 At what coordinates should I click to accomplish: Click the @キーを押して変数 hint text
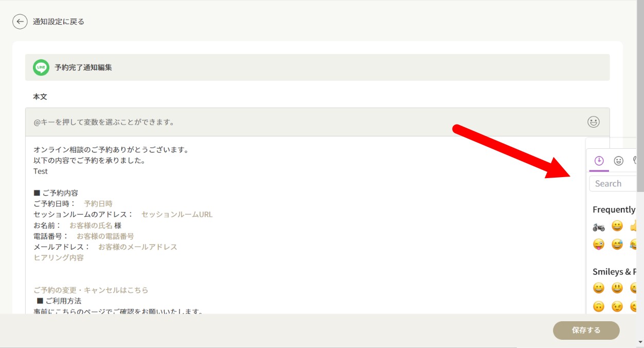(104, 123)
